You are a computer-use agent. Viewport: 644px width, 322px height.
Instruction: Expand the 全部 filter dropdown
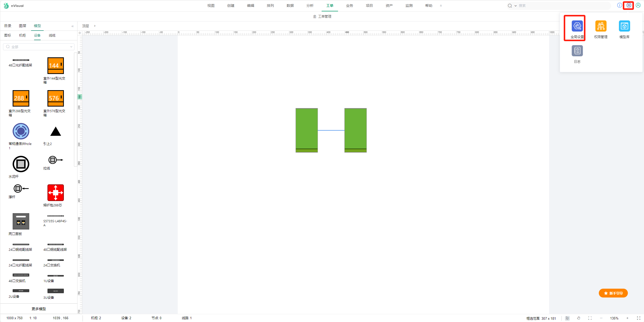(71, 47)
